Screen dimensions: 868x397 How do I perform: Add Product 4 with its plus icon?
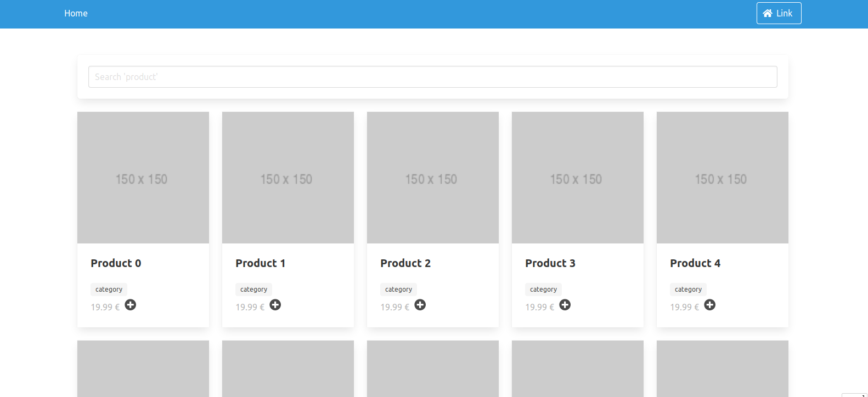point(710,305)
